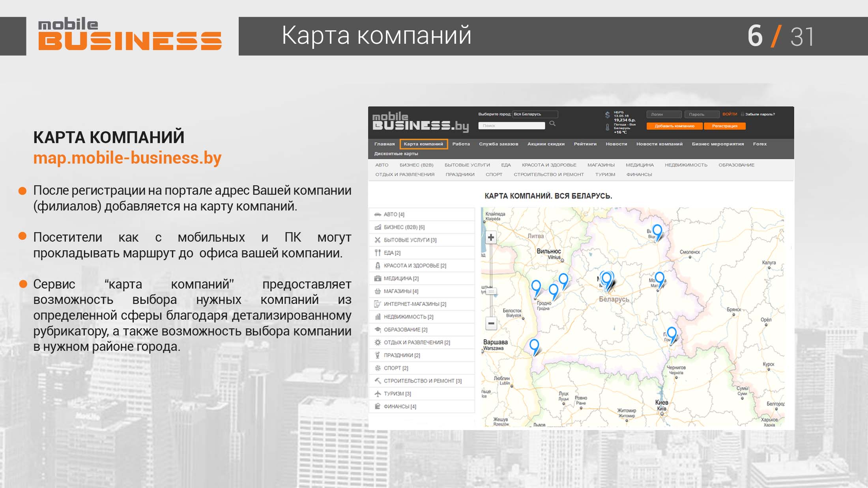Select ОБРАЗОВАНИЕ top category link
This screenshot has width=868, height=488.
[736, 165]
